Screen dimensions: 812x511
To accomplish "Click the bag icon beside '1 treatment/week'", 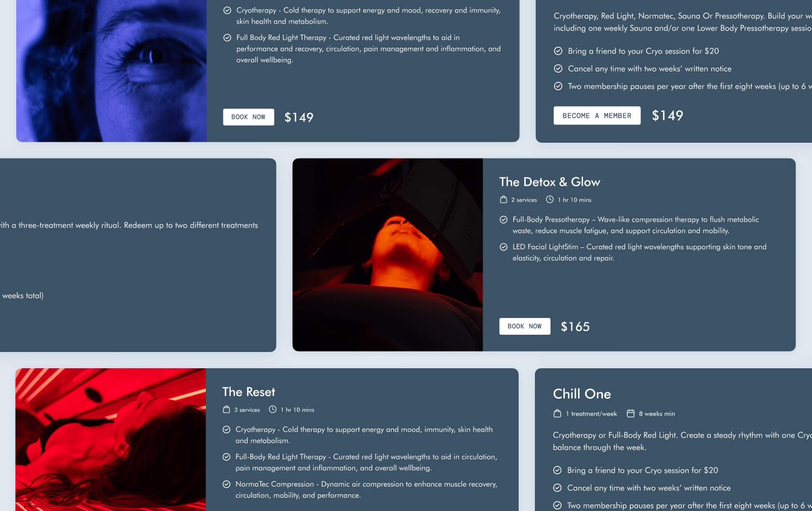I will tap(557, 413).
